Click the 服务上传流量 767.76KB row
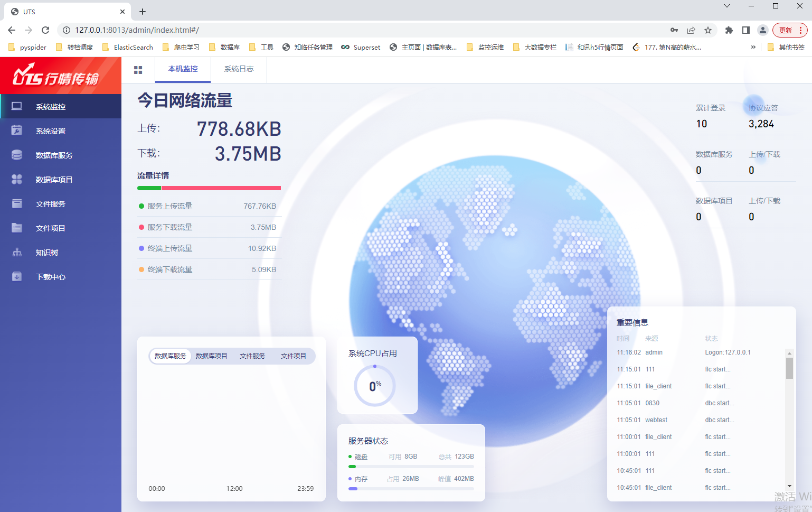812x512 pixels. [209, 206]
